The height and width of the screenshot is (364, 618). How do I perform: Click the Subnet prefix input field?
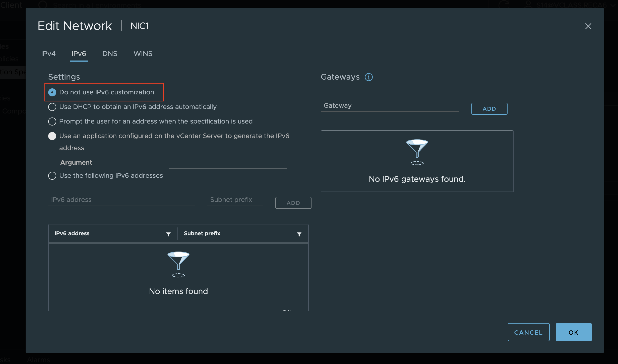[235, 200]
